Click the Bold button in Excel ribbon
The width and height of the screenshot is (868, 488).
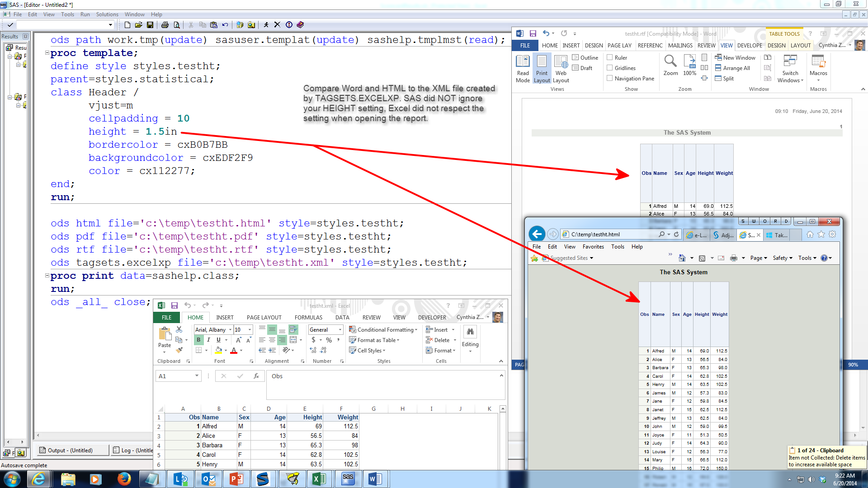point(198,340)
